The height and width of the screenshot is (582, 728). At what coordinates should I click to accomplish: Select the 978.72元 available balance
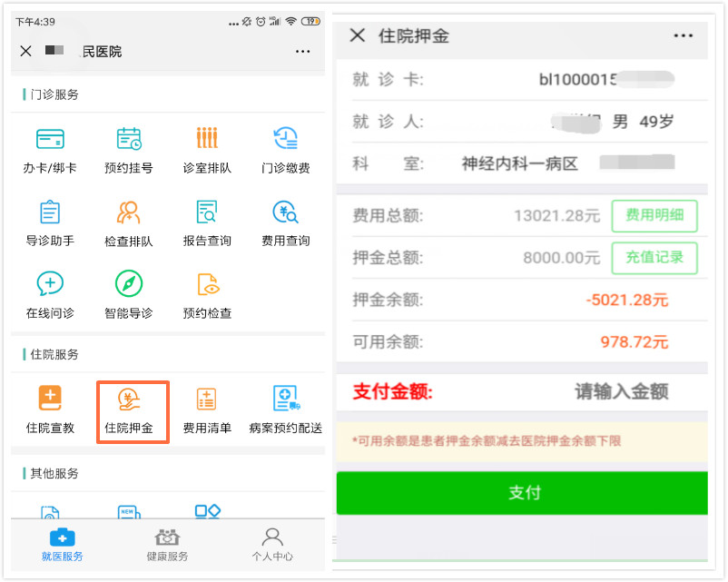635,342
